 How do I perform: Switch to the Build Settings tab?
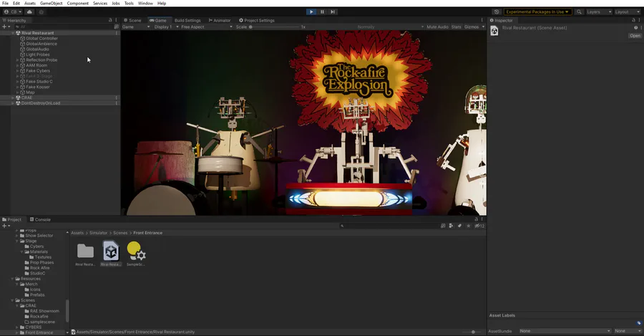[187, 20]
